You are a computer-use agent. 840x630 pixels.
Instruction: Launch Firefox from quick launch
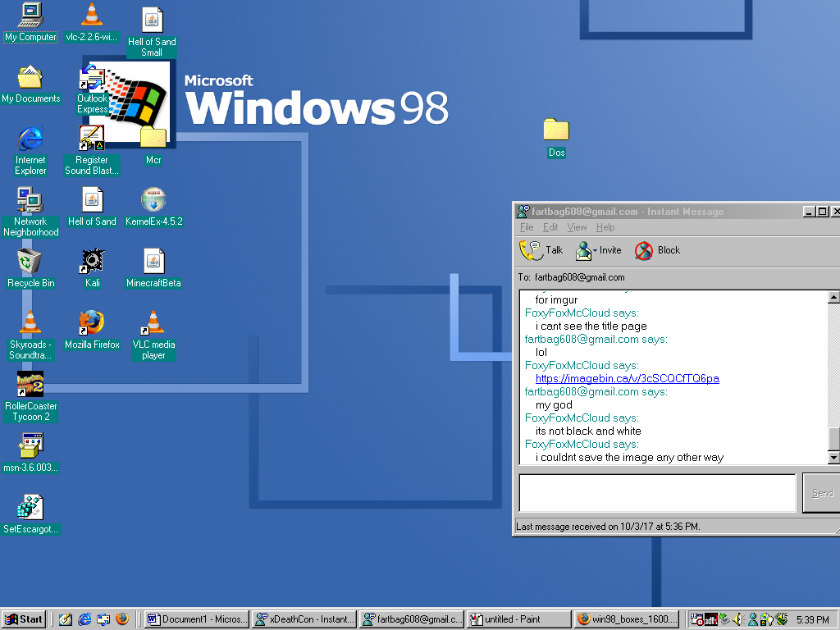pyautogui.click(x=122, y=619)
